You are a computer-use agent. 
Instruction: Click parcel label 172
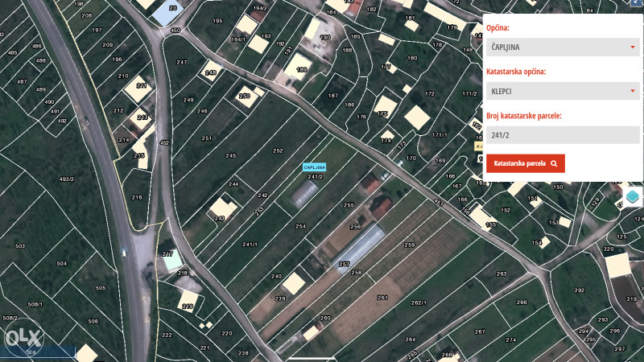(430, 93)
